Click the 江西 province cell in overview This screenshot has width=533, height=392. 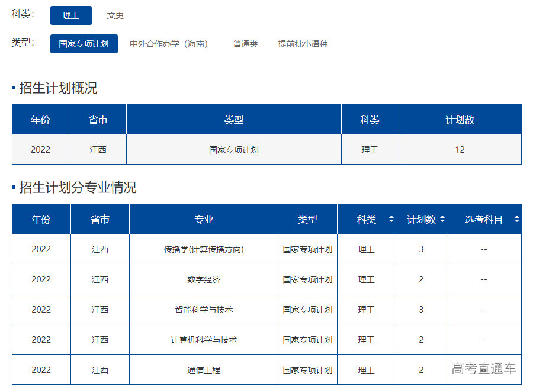tap(97, 150)
